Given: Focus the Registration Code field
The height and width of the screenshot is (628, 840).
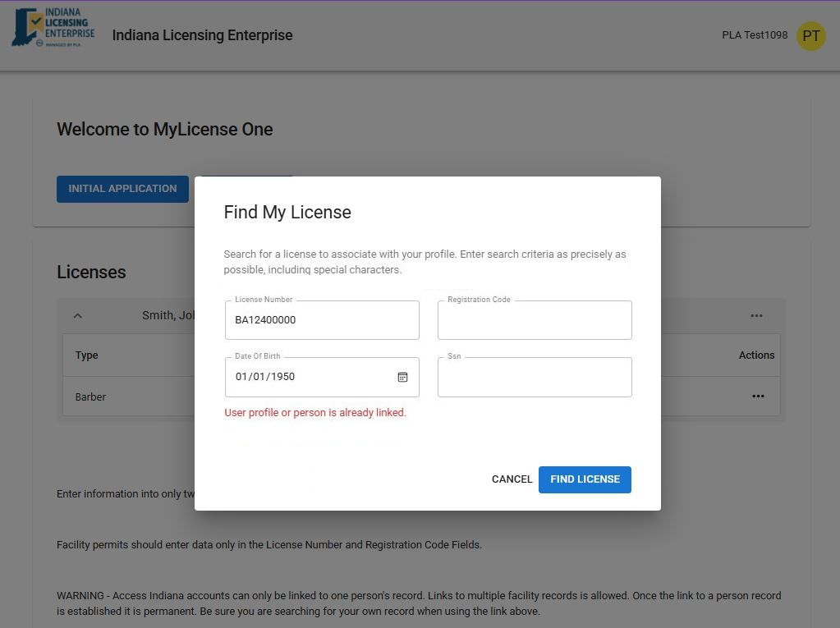Looking at the screenshot, I should coord(534,320).
